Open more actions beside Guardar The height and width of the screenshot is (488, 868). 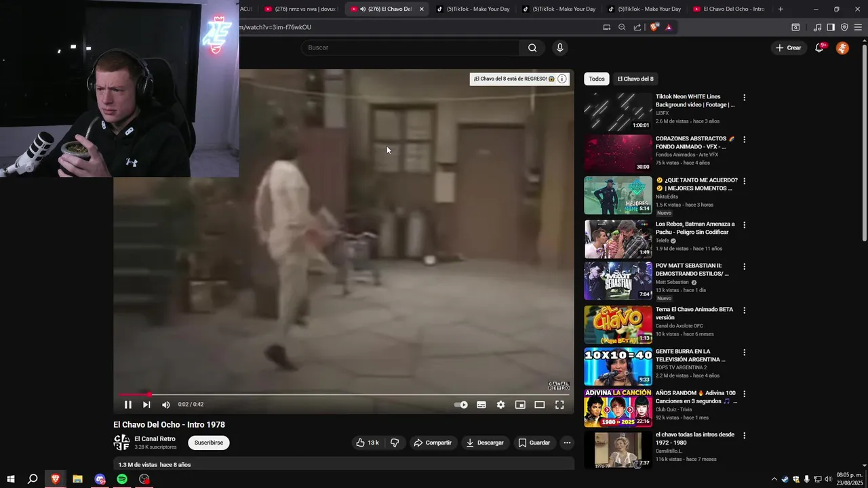(x=567, y=443)
